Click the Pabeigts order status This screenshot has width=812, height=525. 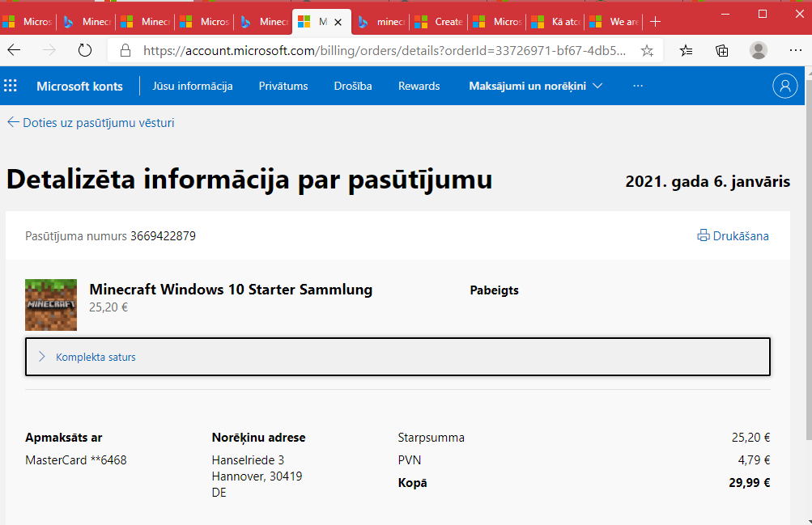pos(494,290)
